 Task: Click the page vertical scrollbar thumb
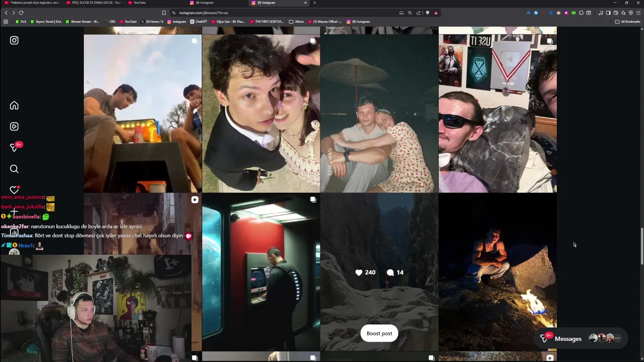(641, 246)
